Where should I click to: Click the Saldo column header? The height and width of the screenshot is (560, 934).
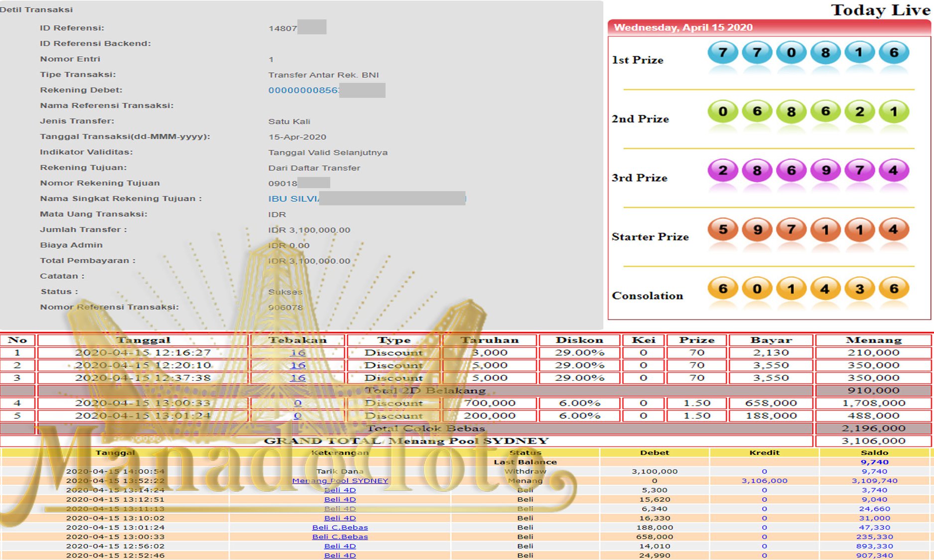874,452
